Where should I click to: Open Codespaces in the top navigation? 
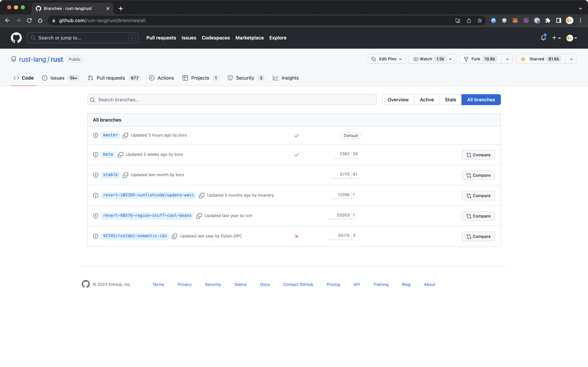(x=216, y=38)
